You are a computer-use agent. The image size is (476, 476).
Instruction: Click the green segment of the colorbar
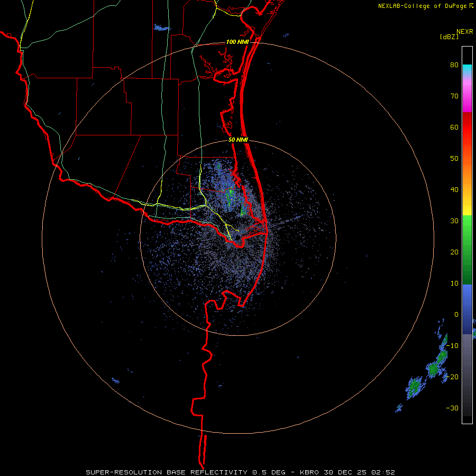click(467, 250)
